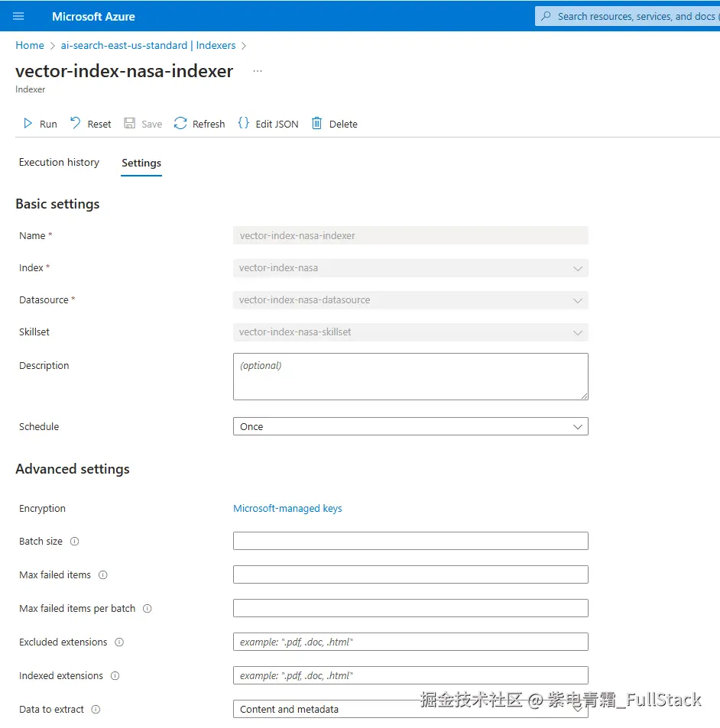Open ai-search-east-us-standard Indexers breadcrumb
The width and height of the screenshot is (720, 728).
point(148,46)
